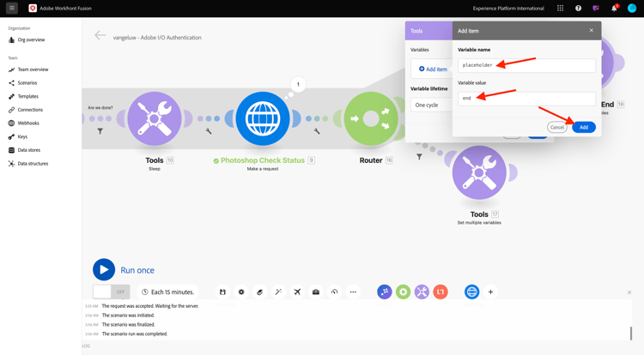Cancel the Add item dialog
This screenshot has width=644, height=355.
(557, 127)
